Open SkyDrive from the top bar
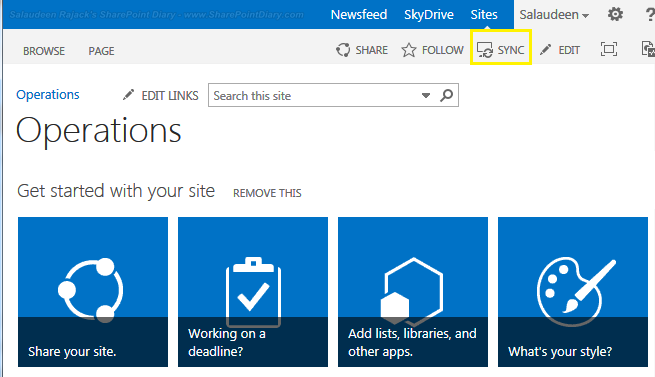The height and width of the screenshot is (377, 655). (429, 15)
